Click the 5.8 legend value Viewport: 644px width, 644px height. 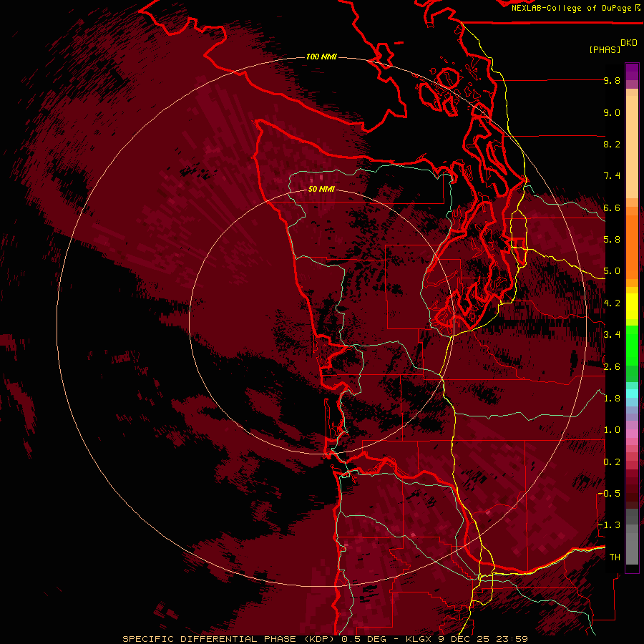point(612,240)
